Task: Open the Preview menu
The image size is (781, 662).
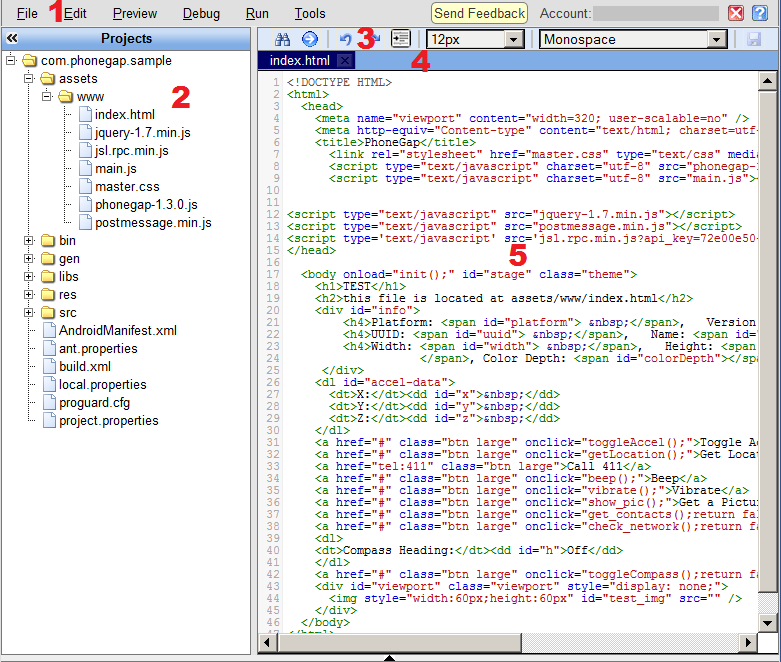Action: point(134,13)
